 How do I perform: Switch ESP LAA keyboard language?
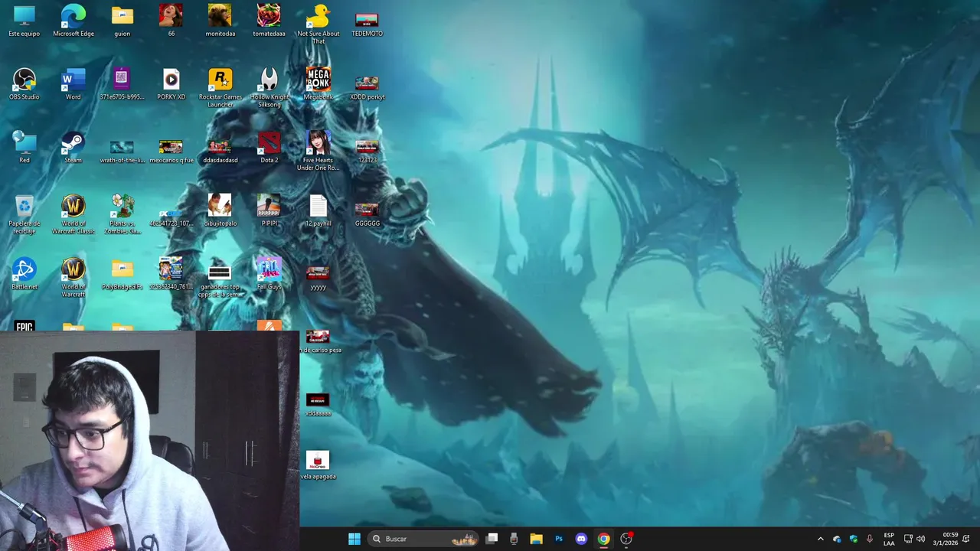point(889,539)
